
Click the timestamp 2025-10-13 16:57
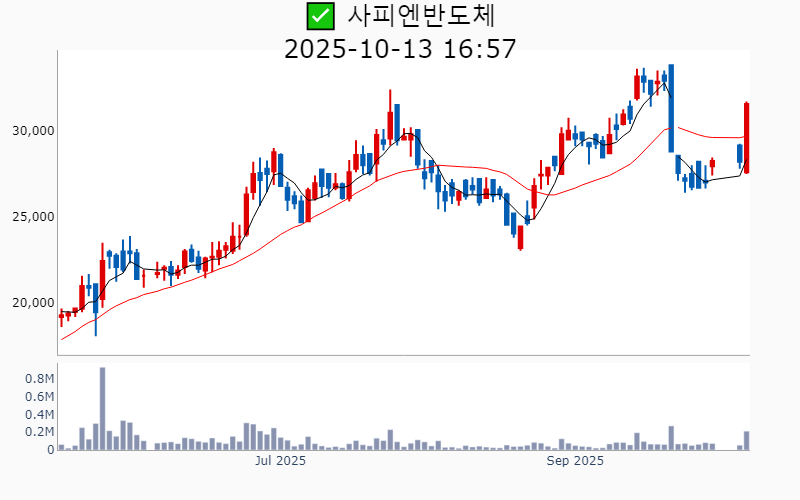tap(400, 48)
